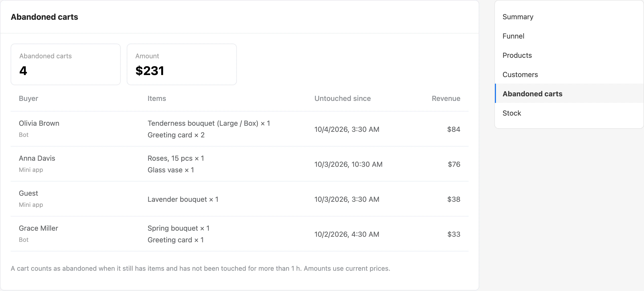Select the Abandoned carts sidebar item

point(569,94)
